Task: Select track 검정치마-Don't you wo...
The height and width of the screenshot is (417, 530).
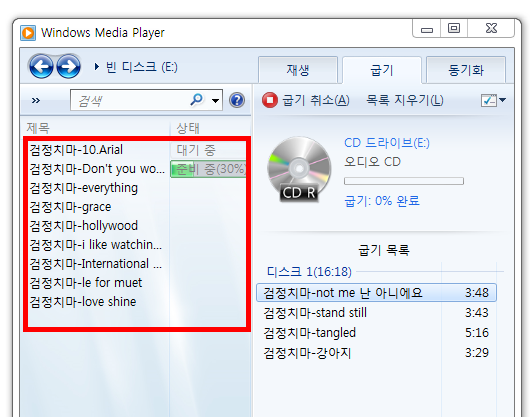Action: tap(97, 169)
